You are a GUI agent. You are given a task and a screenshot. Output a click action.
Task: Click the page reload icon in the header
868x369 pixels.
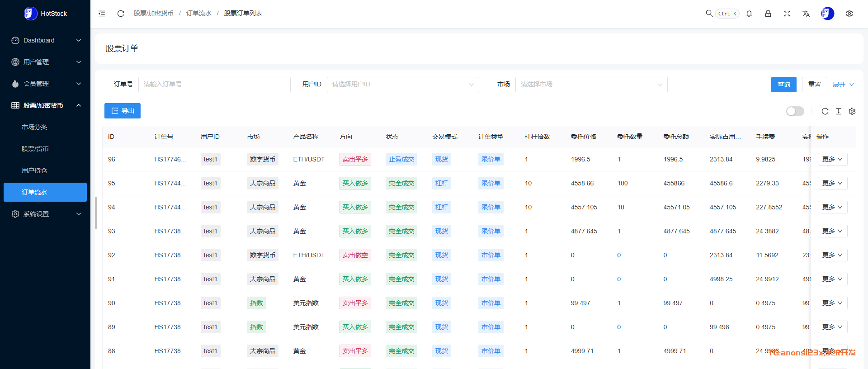pyautogui.click(x=121, y=14)
